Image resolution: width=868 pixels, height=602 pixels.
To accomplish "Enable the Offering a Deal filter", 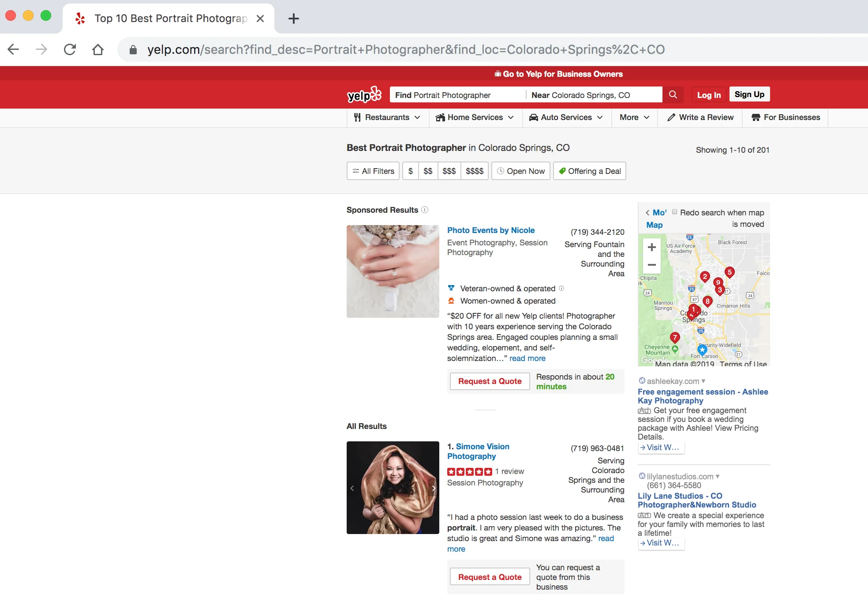I will [590, 171].
